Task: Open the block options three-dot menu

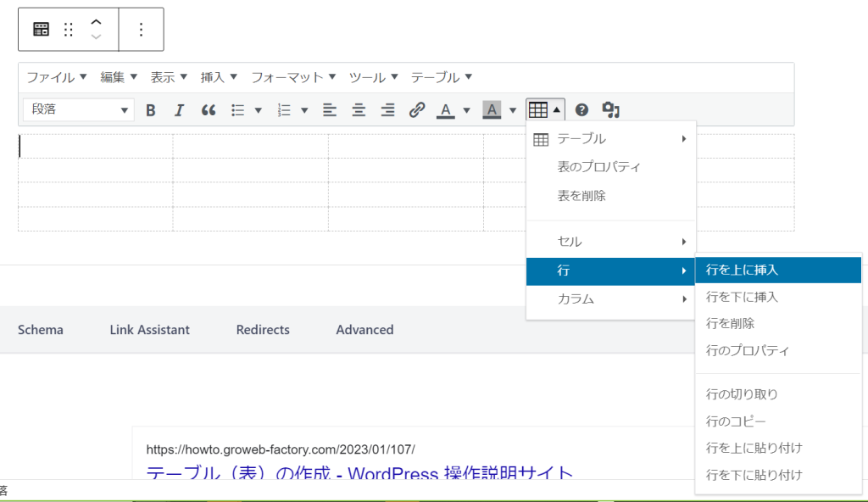Action: pyautogui.click(x=141, y=30)
